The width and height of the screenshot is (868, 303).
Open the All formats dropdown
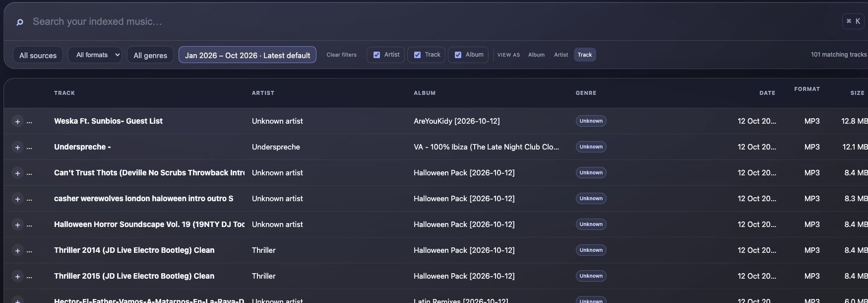95,55
